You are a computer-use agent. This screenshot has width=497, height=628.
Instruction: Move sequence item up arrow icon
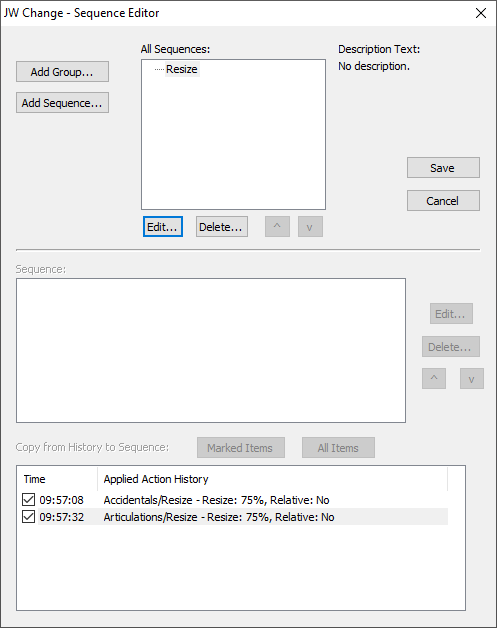[x=434, y=378]
